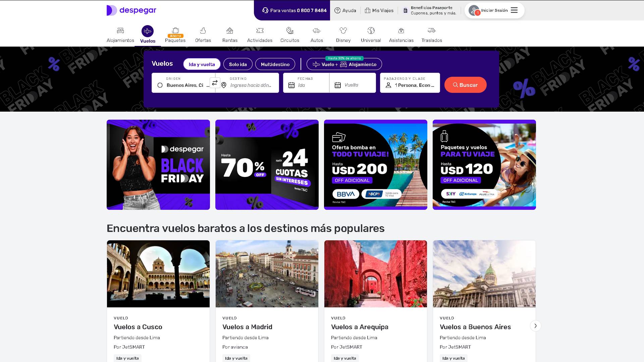The image size is (644, 362).
Task: Click the Mis Viajes suitcase icon
Action: (x=368, y=10)
